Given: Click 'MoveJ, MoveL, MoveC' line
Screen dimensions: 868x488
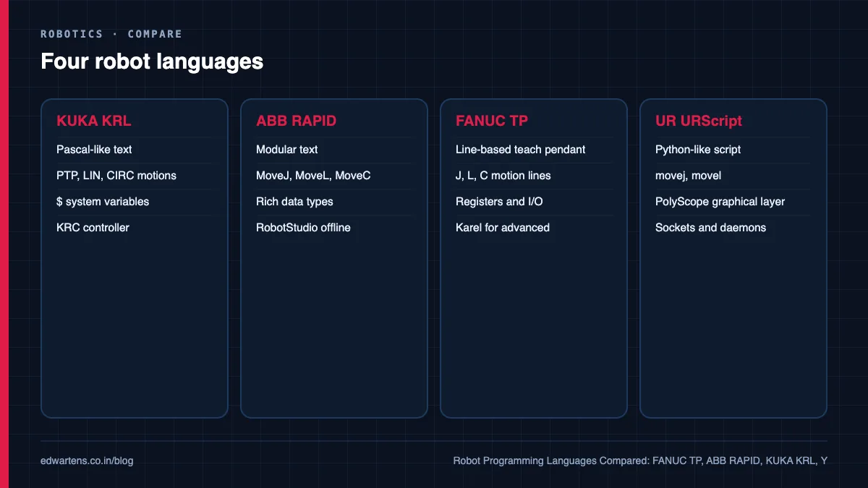Looking at the screenshot, I should [313, 176].
